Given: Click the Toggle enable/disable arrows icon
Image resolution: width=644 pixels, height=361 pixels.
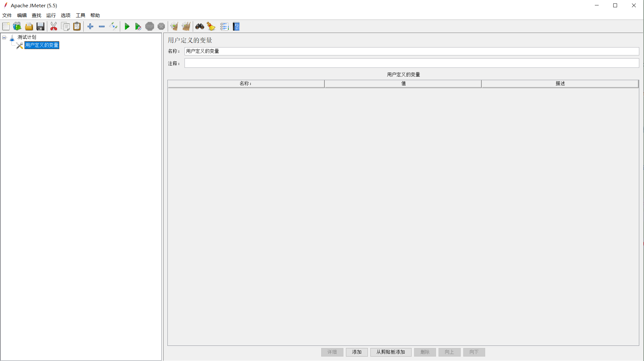Looking at the screenshot, I should click(113, 27).
